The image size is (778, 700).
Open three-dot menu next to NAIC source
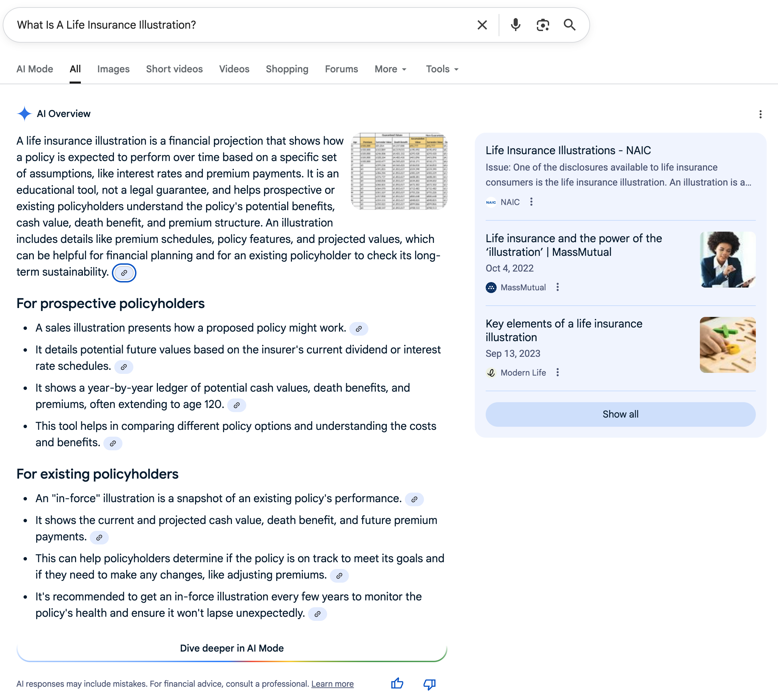tap(531, 202)
